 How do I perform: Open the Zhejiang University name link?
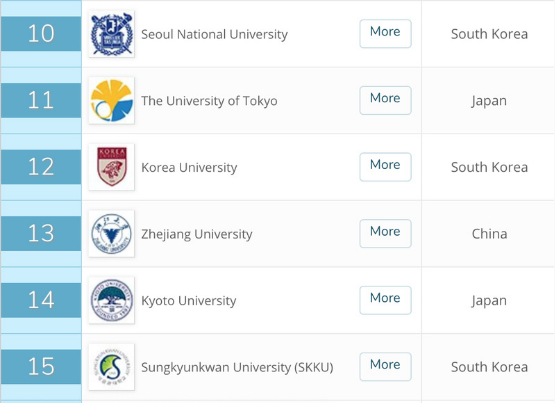[x=197, y=234]
